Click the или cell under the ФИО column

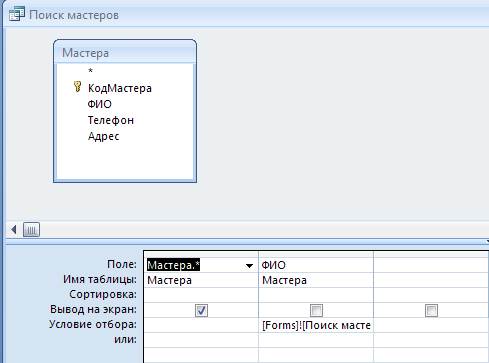pos(316,340)
